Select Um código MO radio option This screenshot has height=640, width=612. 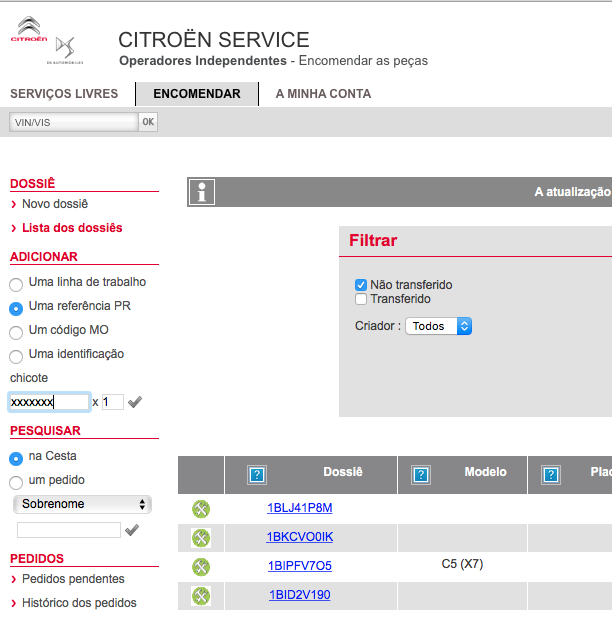click(16, 332)
